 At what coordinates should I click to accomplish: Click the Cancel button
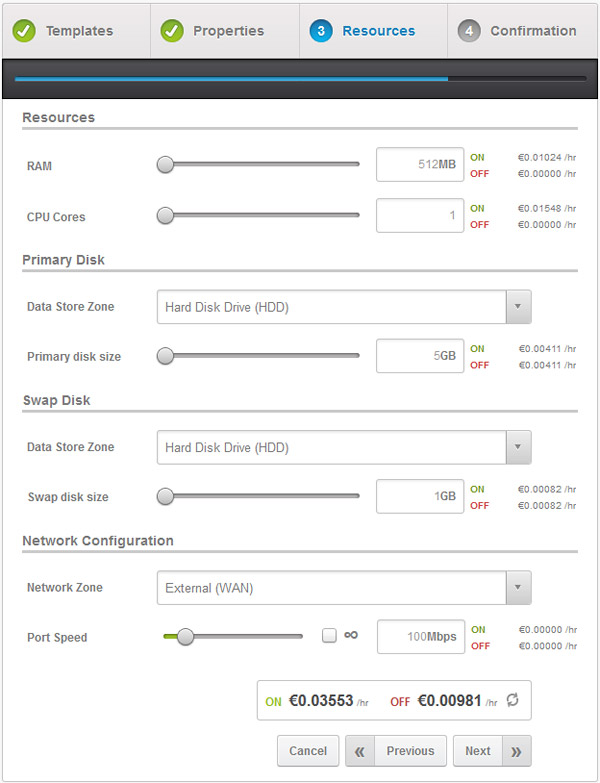click(308, 751)
